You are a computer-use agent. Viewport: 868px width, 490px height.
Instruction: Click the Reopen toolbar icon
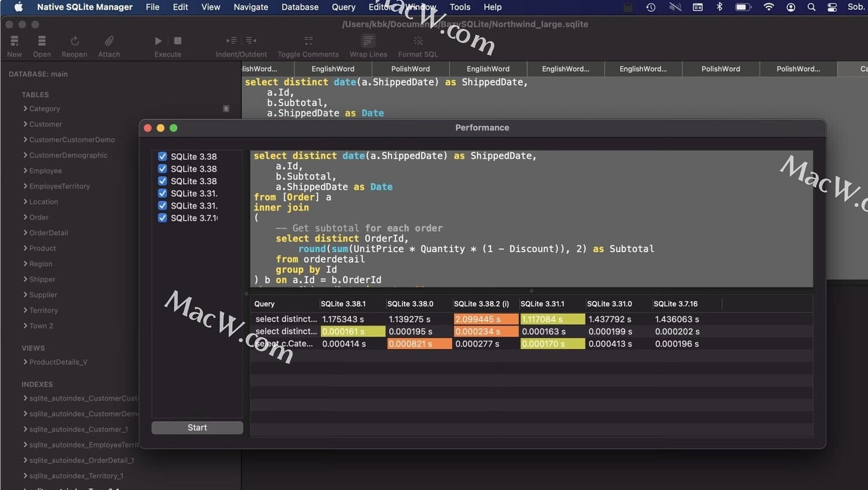click(74, 41)
